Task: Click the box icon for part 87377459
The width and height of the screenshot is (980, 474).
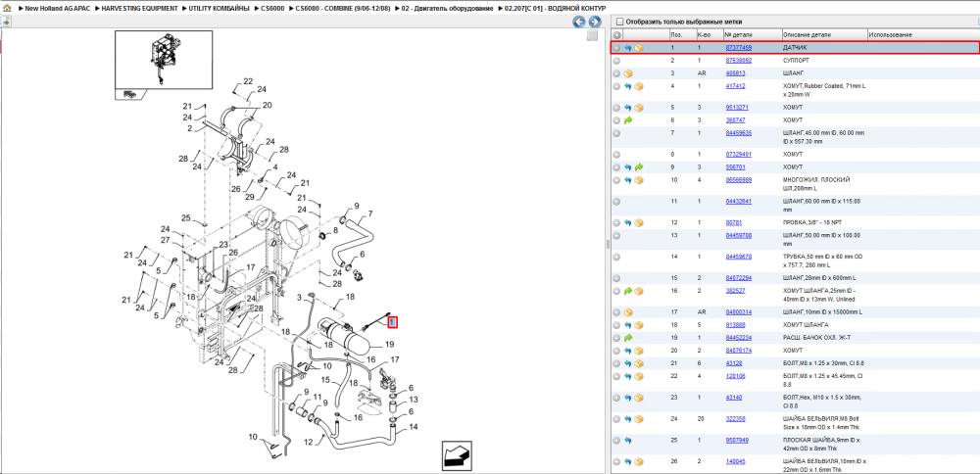Action: 639,47
